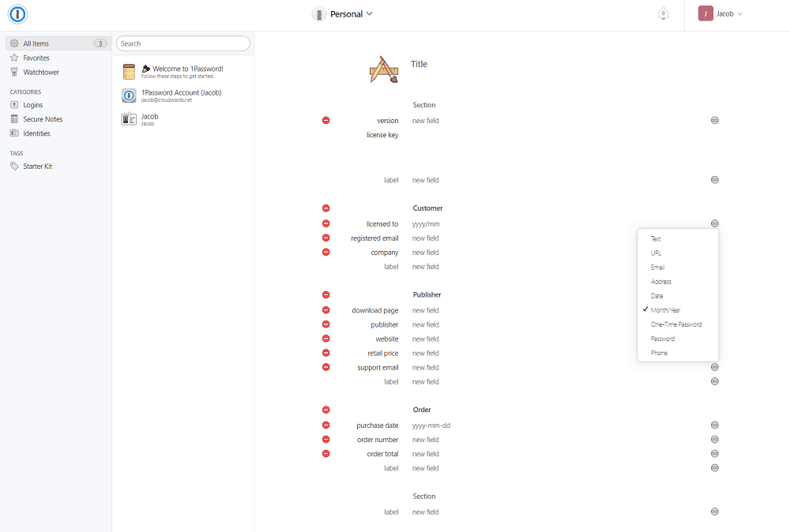Delete the Publisher section
Viewport: 790px width, 532px height.
[326, 295]
